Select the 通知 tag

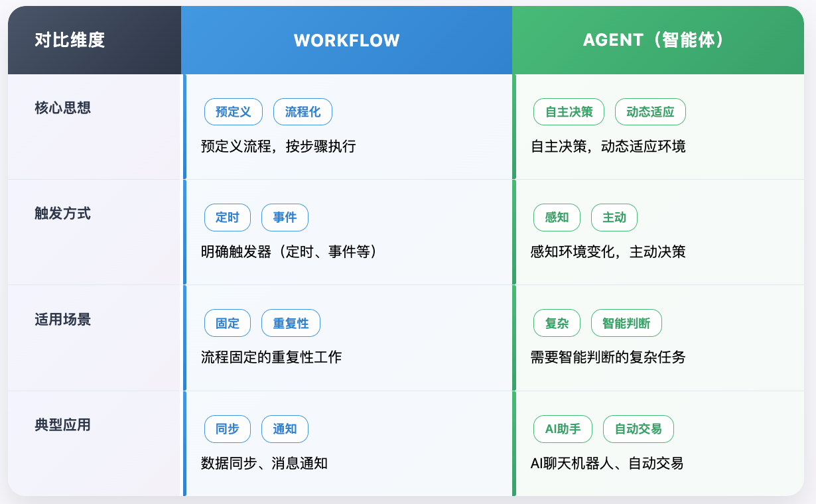click(285, 429)
